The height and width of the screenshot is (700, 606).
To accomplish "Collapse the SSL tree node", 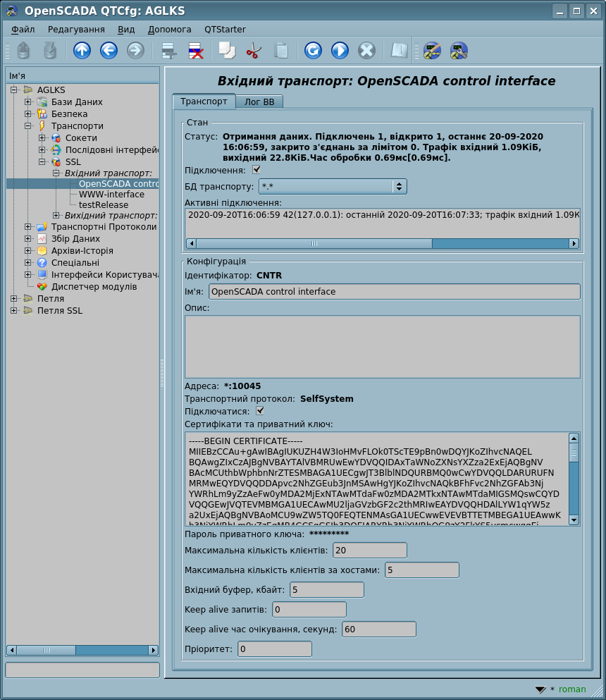I will point(42,161).
